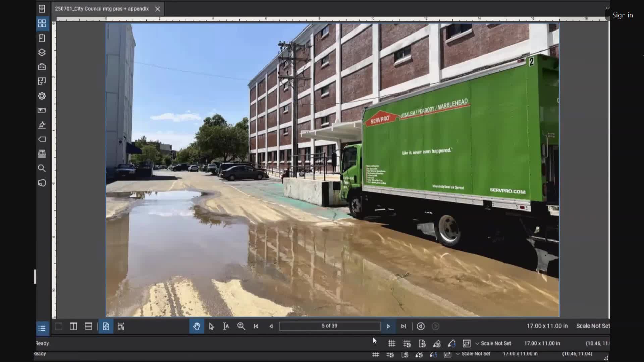Go to the next page
The width and height of the screenshot is (644, 362).
[x=388, y=326]
